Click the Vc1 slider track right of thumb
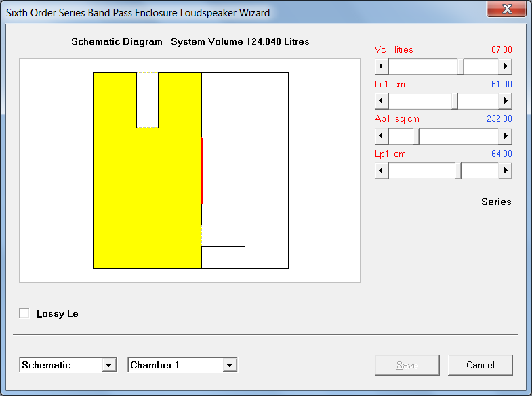The width and height of the screenshot is (532, 396). tap(481, 66)
